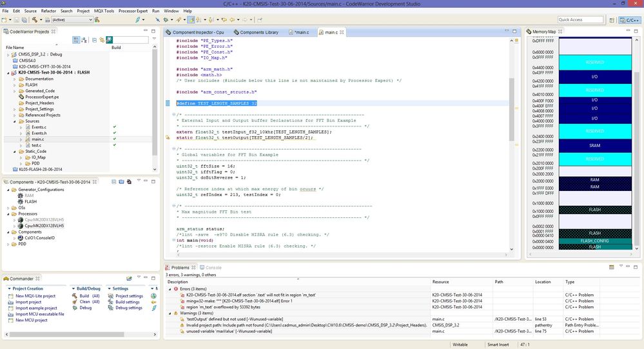Toggle Skip All Breakpoints toolbar button

(x=158, y=20)
